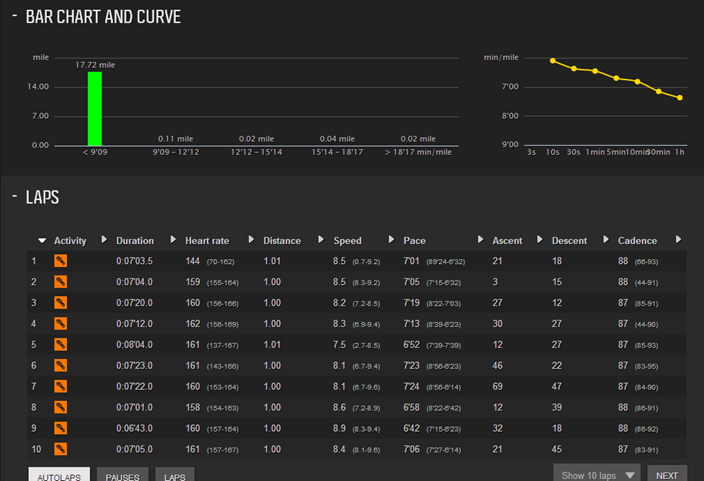Collapse the Bar Chart and Curve section

pos(15,16)
